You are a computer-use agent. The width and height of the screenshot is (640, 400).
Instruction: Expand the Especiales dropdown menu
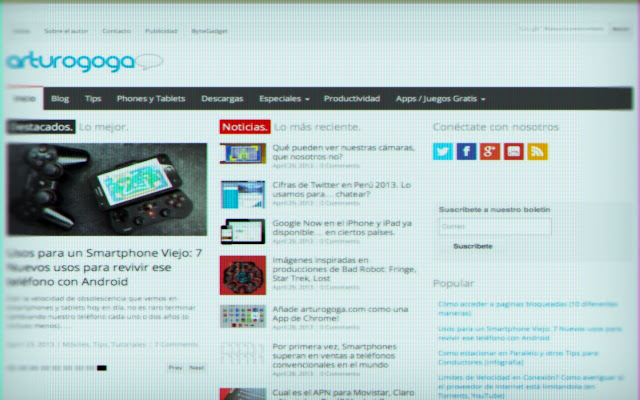pyautogui.click(x=284, y=99)
